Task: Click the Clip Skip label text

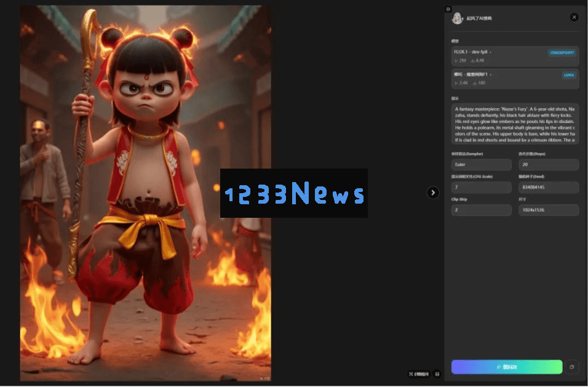Action: [x=459, y=199]
